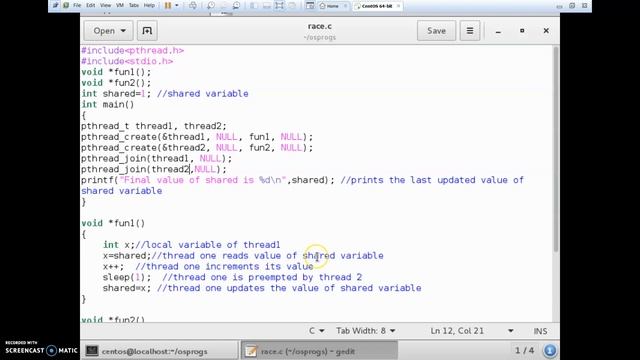The width and height of the screenshot is (640, 360).
Task: Maximize the gedit window
Action: [522, 31]
